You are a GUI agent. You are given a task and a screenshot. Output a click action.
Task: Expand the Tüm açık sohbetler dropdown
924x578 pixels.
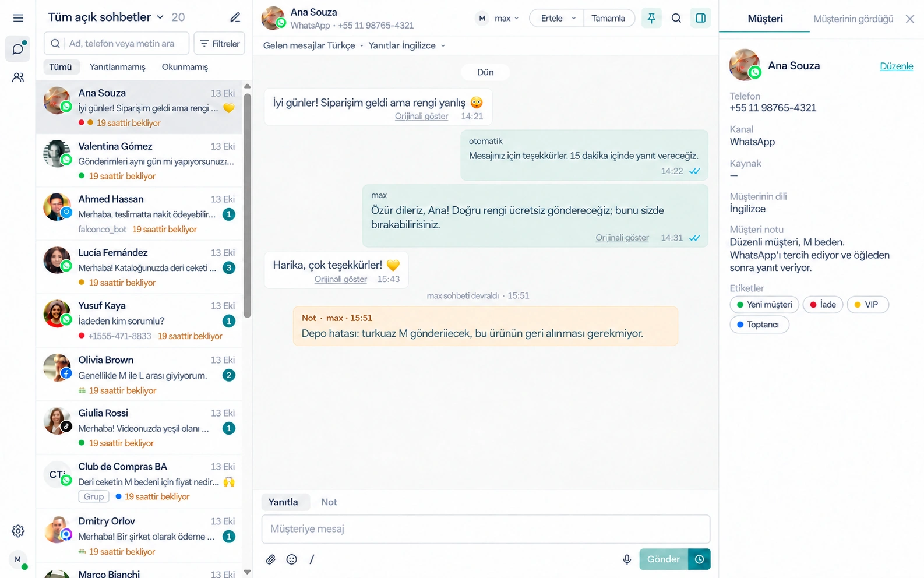[x=107, y=17]
